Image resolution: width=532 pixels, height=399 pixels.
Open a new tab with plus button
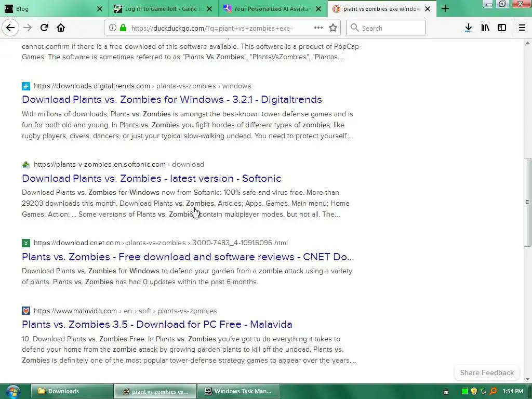click(x=445, y=9)
